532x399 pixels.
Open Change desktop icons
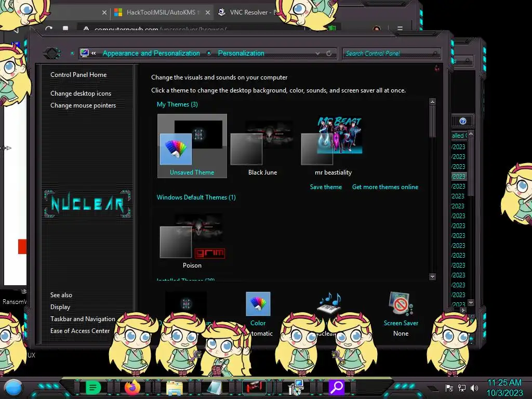tap(81, 94)
